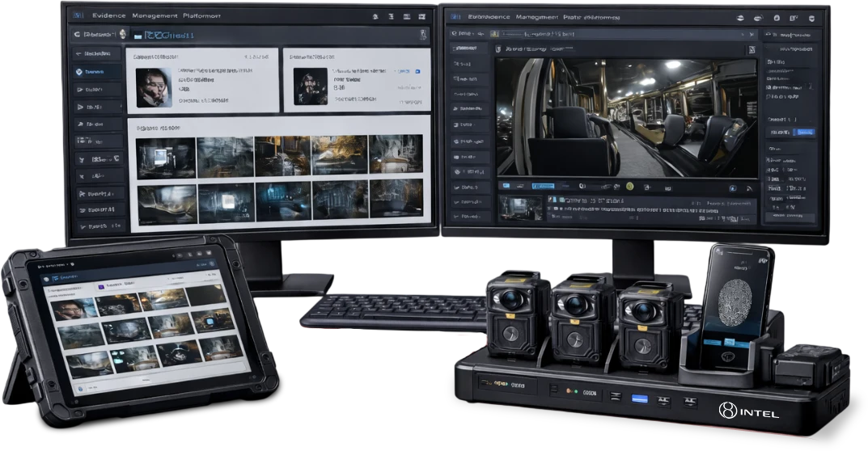The image size is (868, 451).
Task: Select the highlighted first item in right monitor sidebar
Action: tap(469, 49)
